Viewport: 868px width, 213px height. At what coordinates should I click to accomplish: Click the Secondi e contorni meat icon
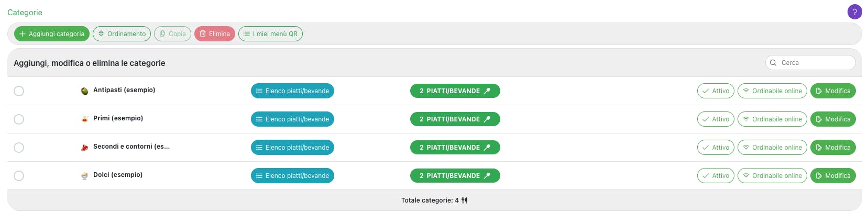tap(84, 148)
